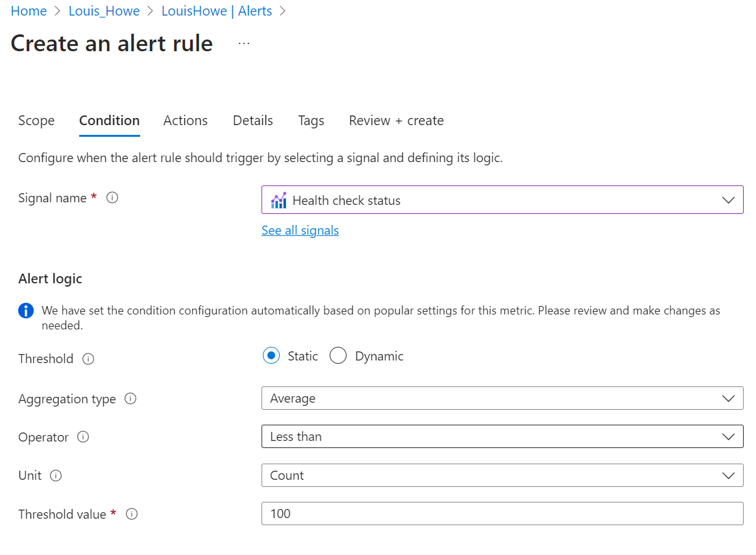Select the Dynamic threshold option
756x555 pixels.
[338, 356]
